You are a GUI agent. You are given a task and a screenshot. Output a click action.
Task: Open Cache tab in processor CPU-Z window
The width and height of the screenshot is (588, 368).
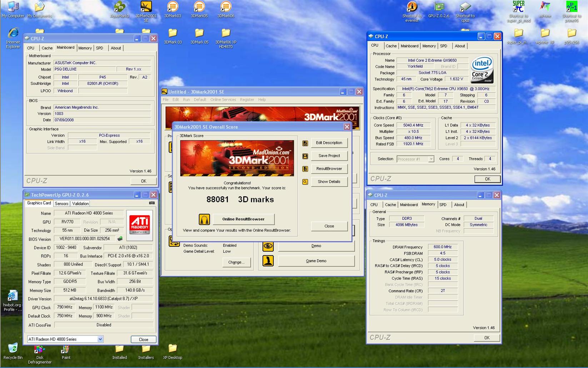[391, 46]
